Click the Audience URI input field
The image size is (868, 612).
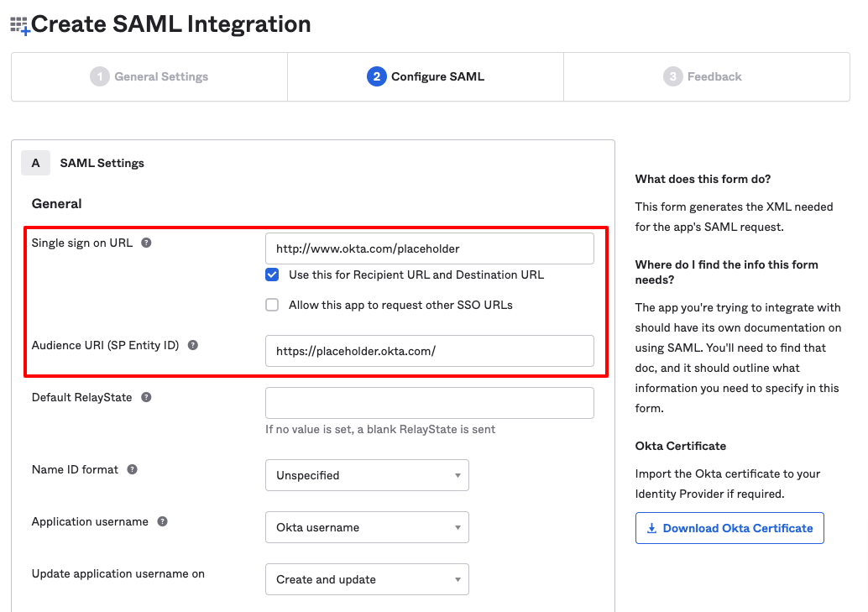(429, 350)
